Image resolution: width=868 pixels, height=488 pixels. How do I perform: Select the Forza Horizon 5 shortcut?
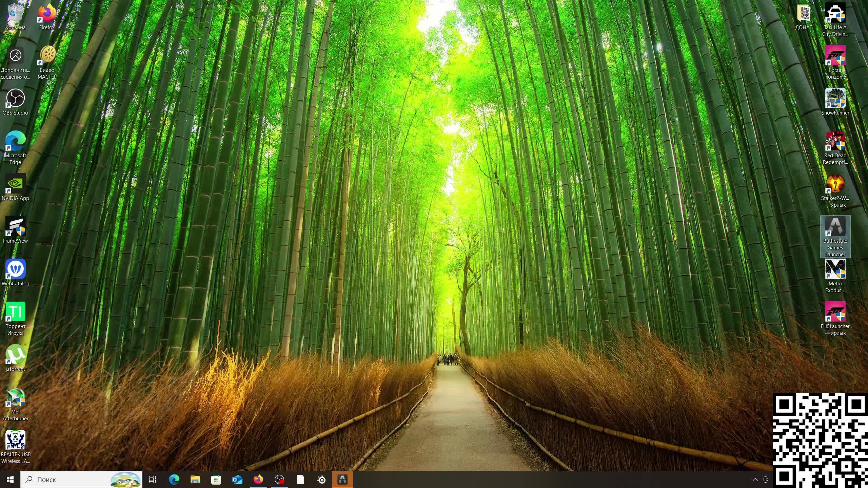coord(835,56)
